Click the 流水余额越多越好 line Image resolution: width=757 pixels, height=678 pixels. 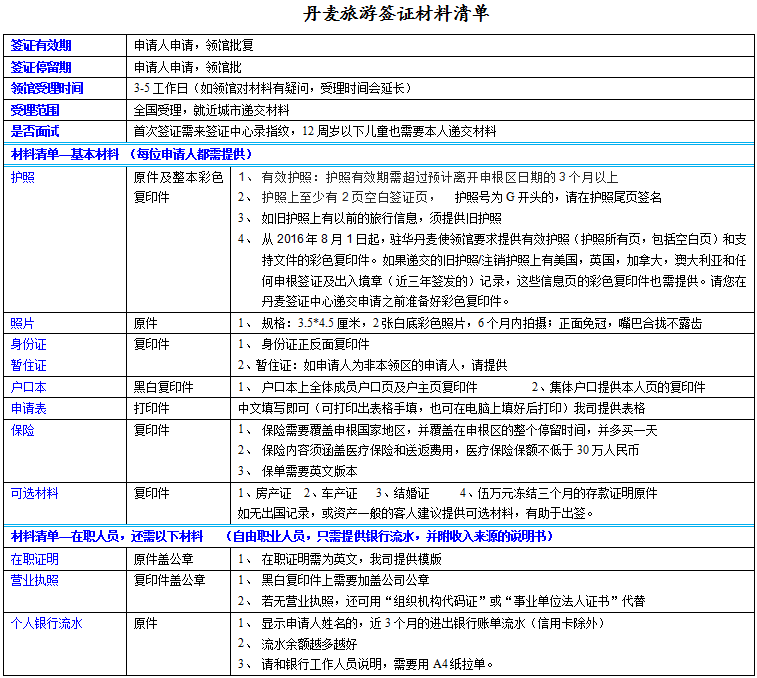(297, 644)
